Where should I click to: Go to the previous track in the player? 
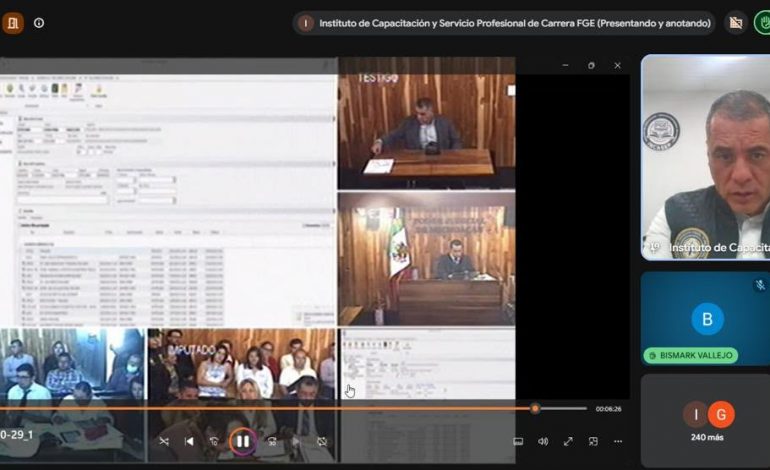pos(189,442)
